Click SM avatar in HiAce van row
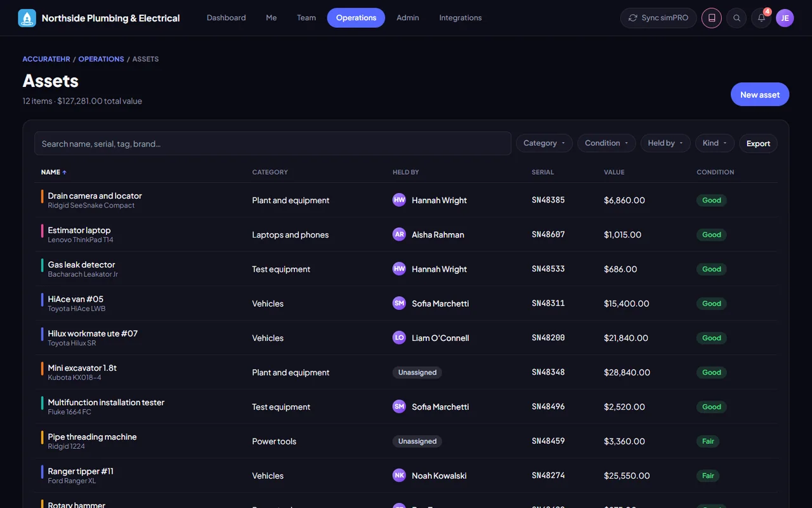 399,304
